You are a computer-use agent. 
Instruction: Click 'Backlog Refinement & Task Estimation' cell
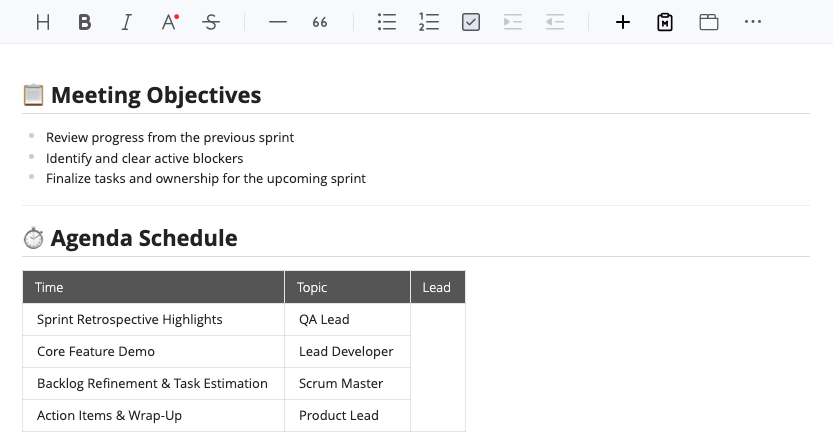tap(154, 384)
